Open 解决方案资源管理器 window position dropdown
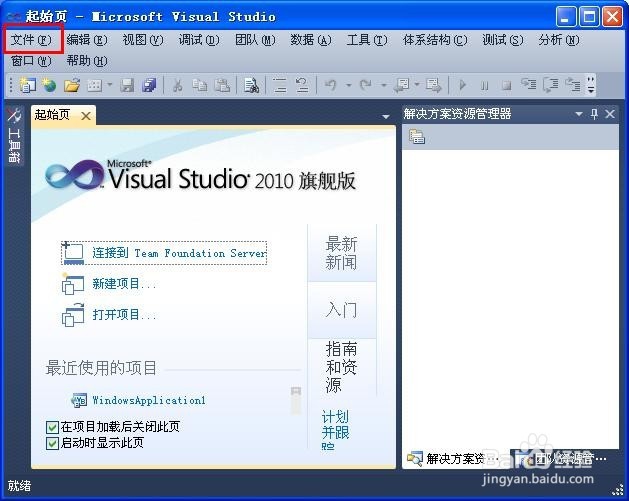This screenshot has width=629, height=501. [579, 114]
